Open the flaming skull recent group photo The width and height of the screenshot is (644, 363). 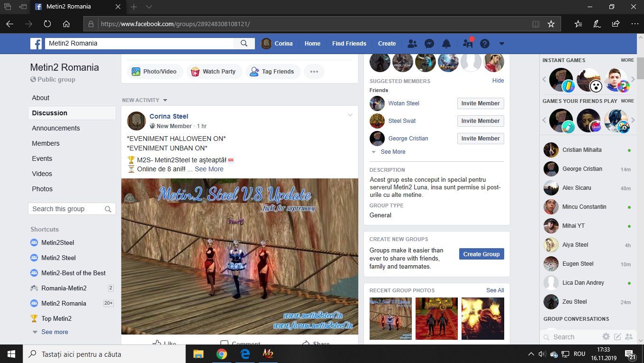(x=483, y=319)
